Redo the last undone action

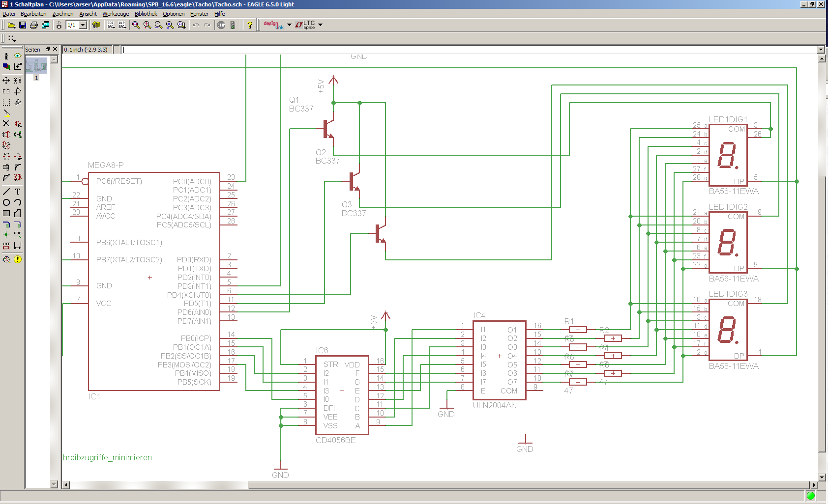click(207, 25)
